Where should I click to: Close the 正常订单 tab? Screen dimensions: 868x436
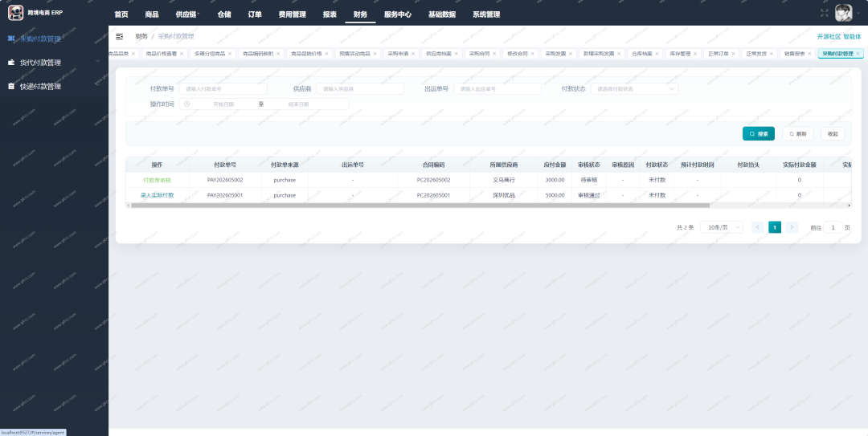[734, 54]
